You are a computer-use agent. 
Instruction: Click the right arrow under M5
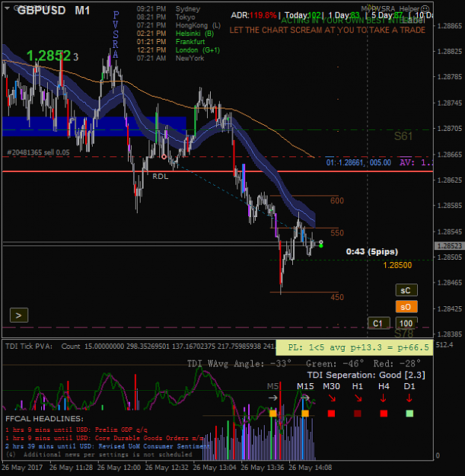pos(273,398)
